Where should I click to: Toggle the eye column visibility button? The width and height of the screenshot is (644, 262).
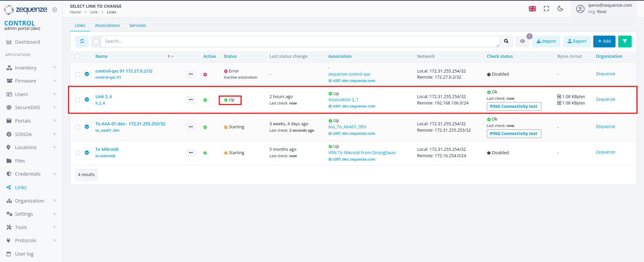522,41
